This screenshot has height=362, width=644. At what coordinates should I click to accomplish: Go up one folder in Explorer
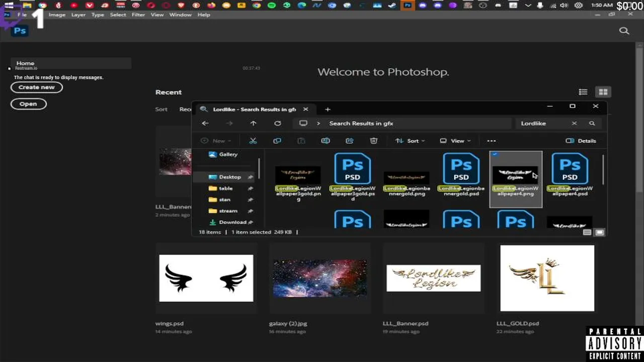[x=253, y=123]
